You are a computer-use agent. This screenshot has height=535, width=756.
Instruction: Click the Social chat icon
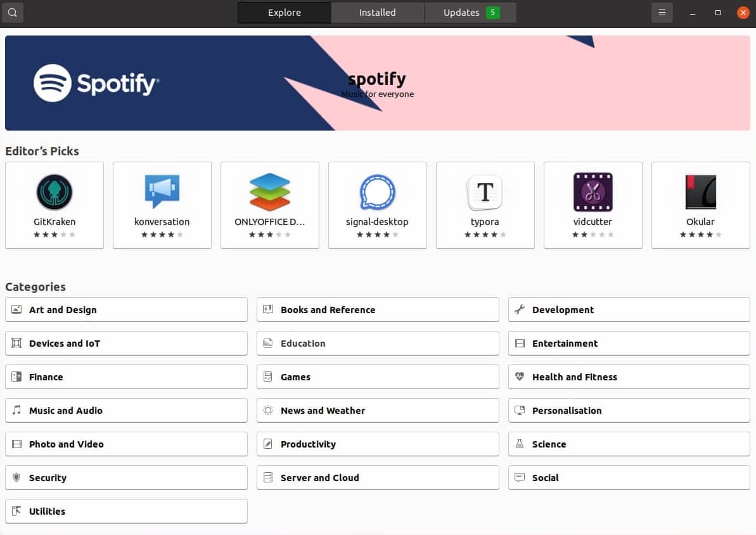[520, 477]
